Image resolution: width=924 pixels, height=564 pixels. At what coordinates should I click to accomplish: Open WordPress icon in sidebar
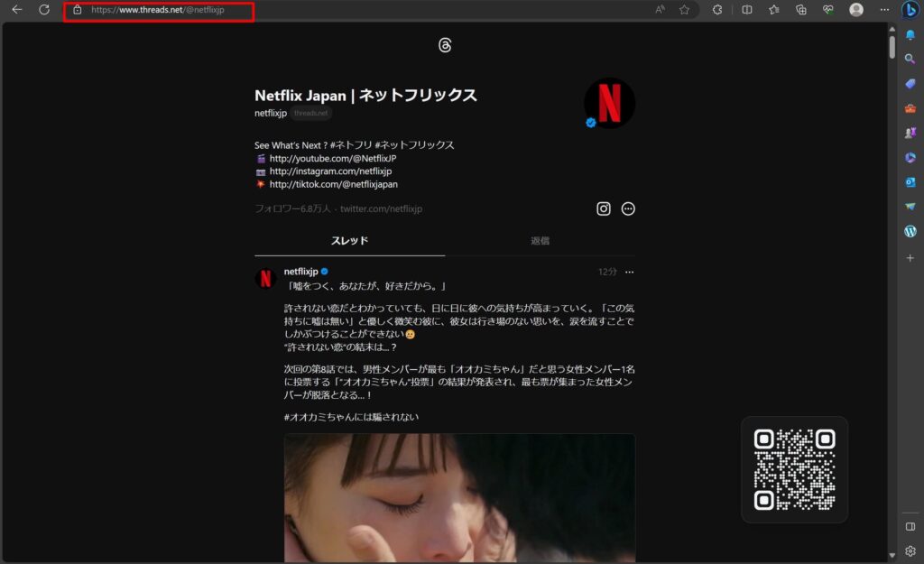(910, 232)
